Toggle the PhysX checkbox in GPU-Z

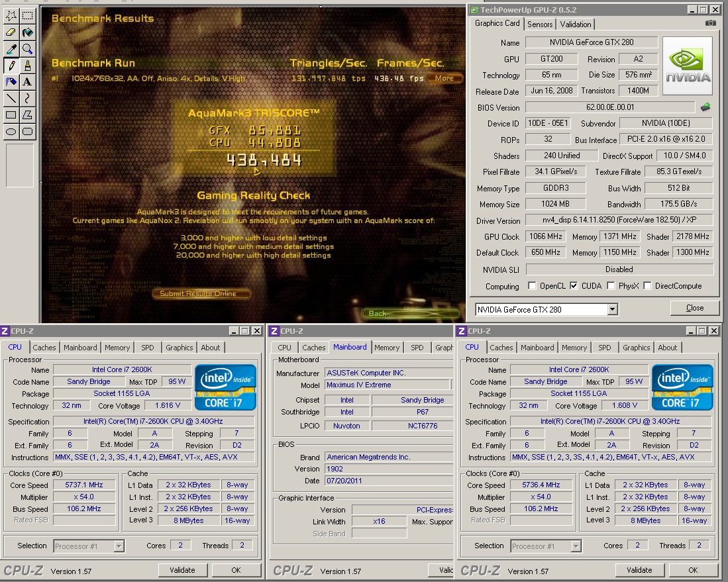coord(611,286)
